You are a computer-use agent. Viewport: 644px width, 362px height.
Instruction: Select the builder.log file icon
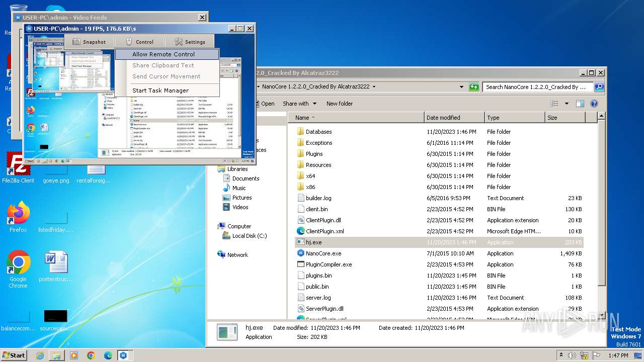pyautogui.click(x=301, y=198)
